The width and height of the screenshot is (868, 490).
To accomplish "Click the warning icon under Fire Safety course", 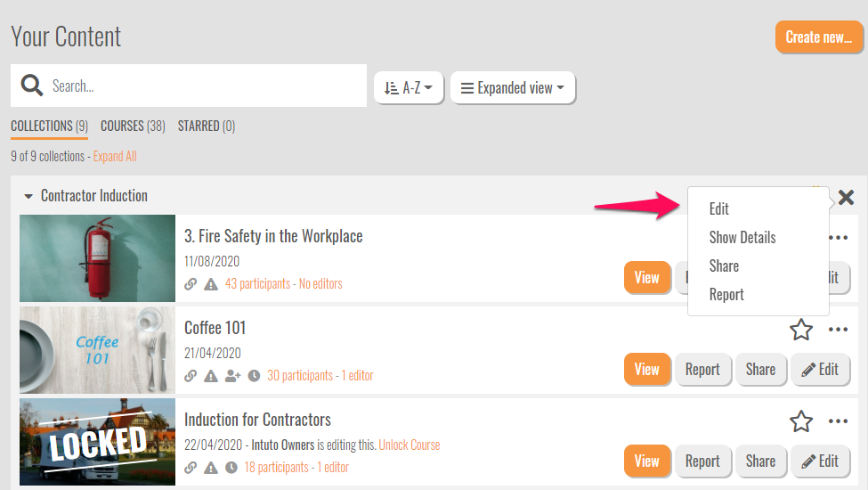I will 211,284.
